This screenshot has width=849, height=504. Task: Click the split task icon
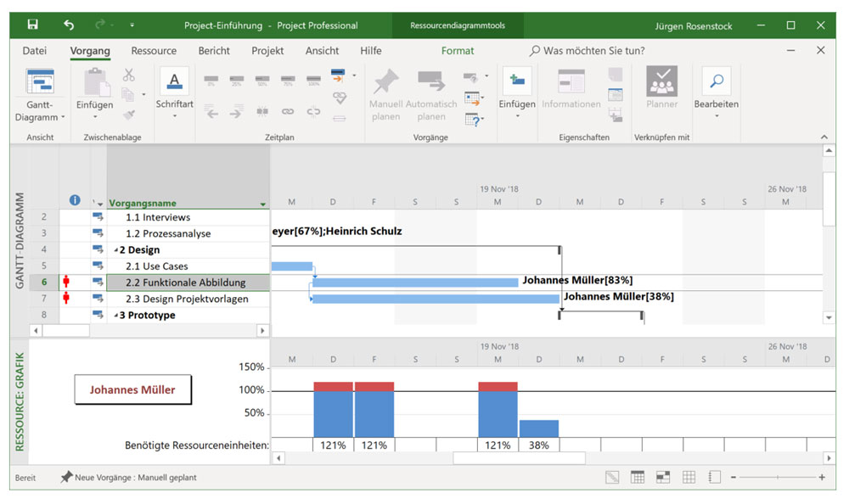coord(262,111)
